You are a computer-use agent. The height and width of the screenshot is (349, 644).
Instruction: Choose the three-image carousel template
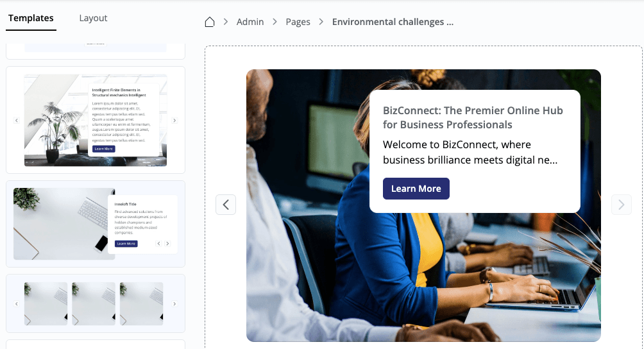pos(96,303)
